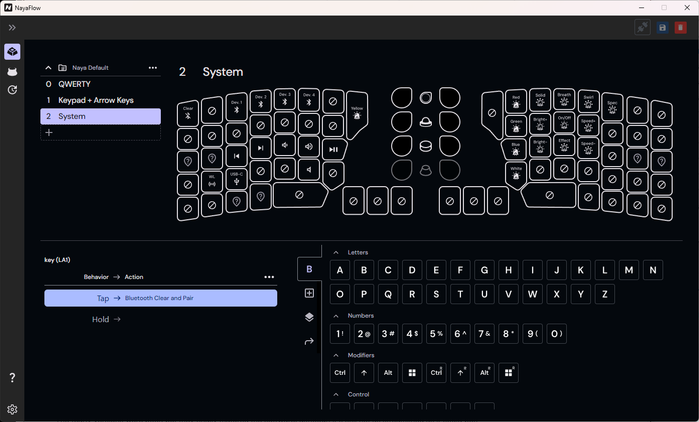
Task: Open the layers key category tab
Action: 309,317
